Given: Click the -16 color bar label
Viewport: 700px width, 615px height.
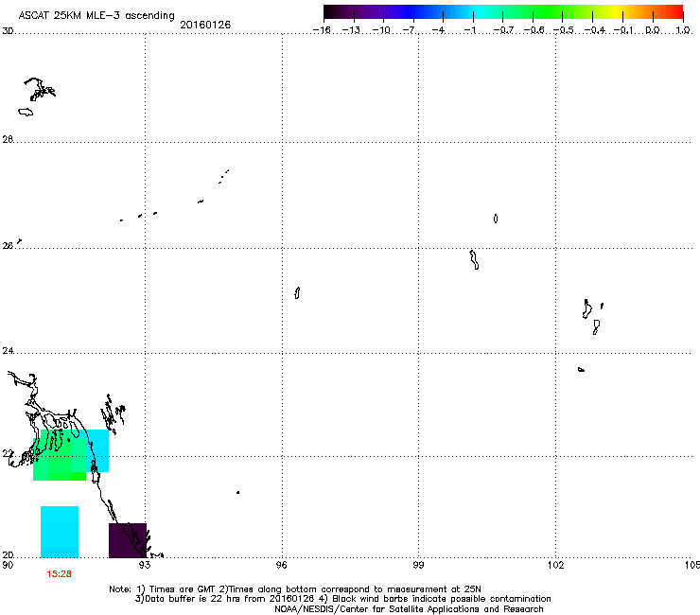Looking at the screenshot, I should click(x=322, y=30).
